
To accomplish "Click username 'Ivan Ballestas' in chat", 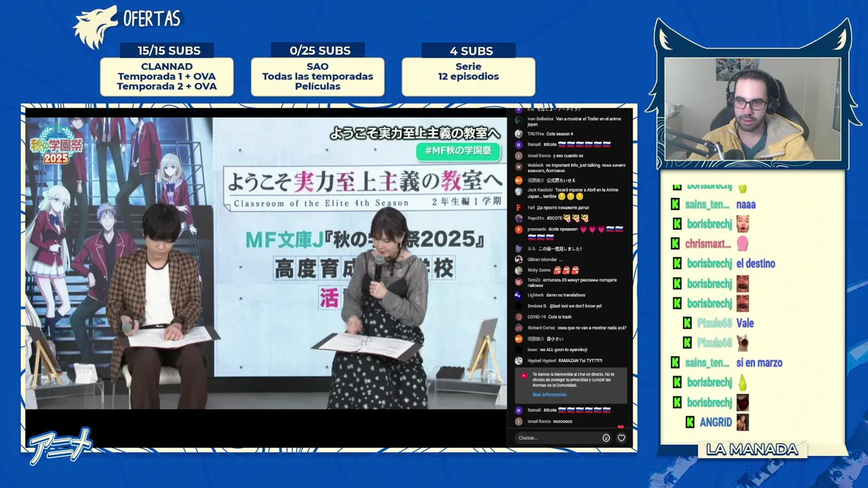I will (540, 120).
